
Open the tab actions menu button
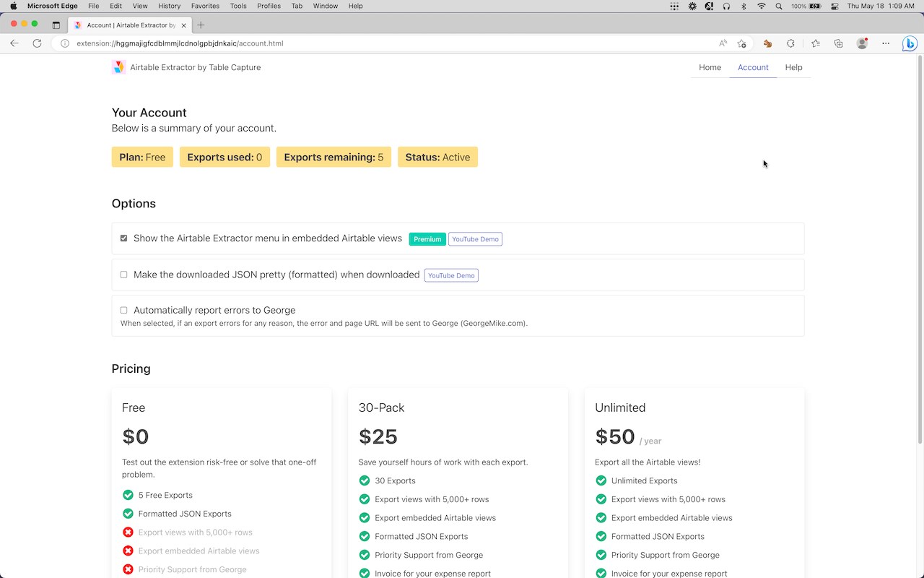point(56,25)
